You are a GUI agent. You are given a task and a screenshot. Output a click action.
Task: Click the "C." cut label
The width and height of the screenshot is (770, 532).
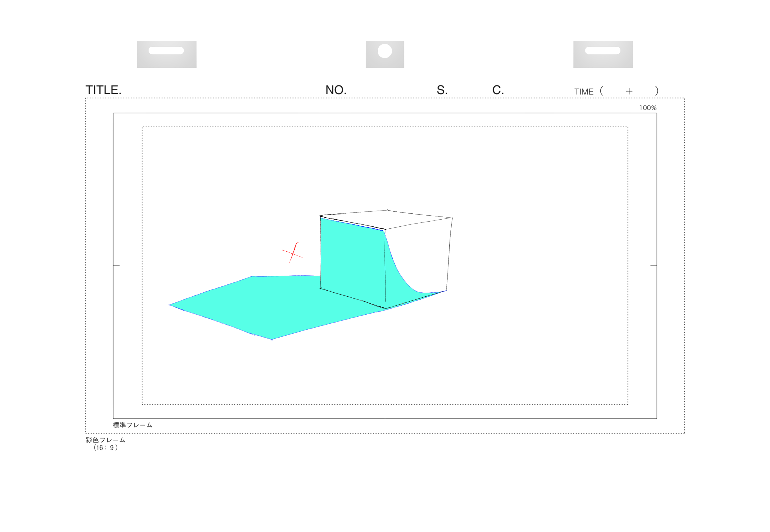pyautogui.click(x=498, y=90)
